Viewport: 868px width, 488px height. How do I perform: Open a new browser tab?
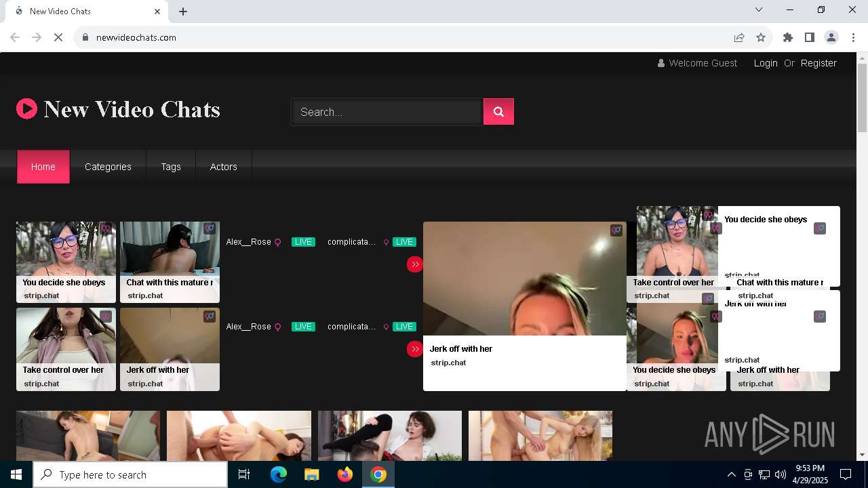click(x=183, y=11)
